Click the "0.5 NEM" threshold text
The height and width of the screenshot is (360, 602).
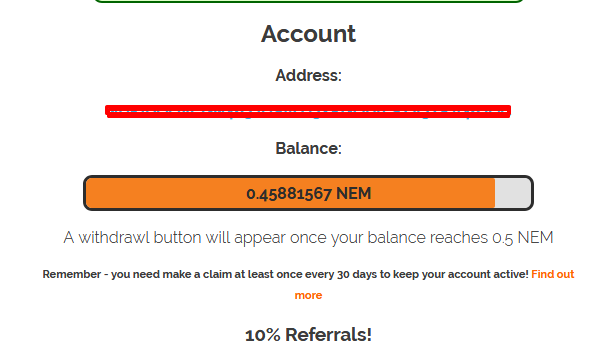[x=523, y=238]
